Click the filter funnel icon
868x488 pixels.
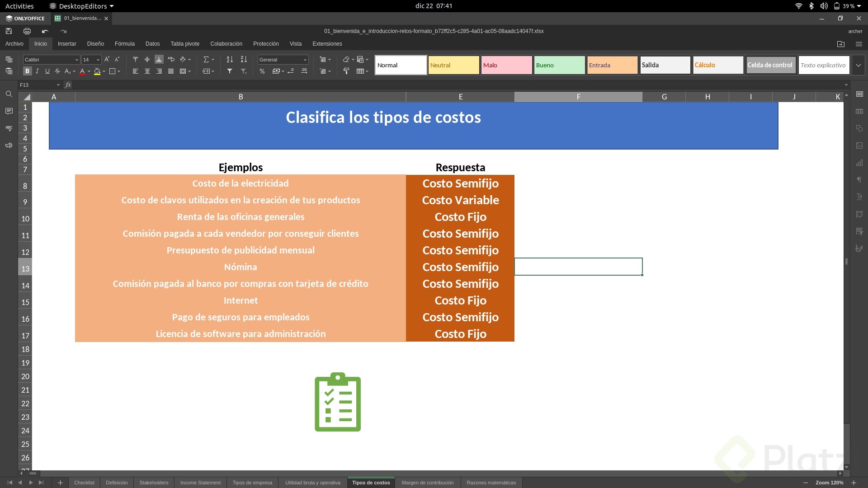click(x=230, y=71)
